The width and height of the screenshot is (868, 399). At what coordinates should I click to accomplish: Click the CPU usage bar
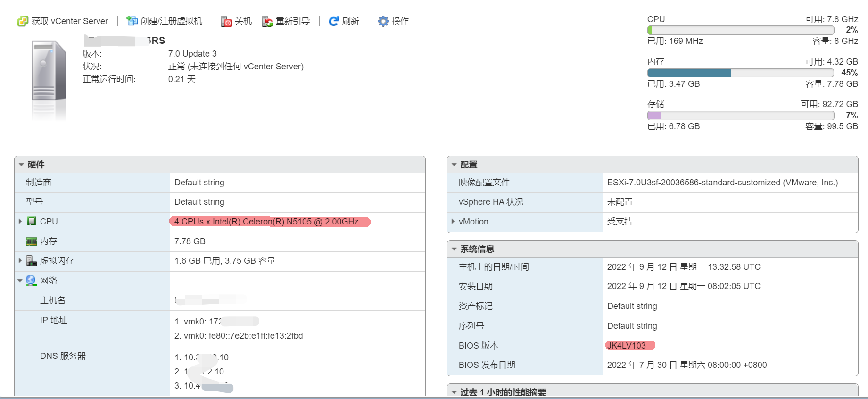tap(741, 30)
